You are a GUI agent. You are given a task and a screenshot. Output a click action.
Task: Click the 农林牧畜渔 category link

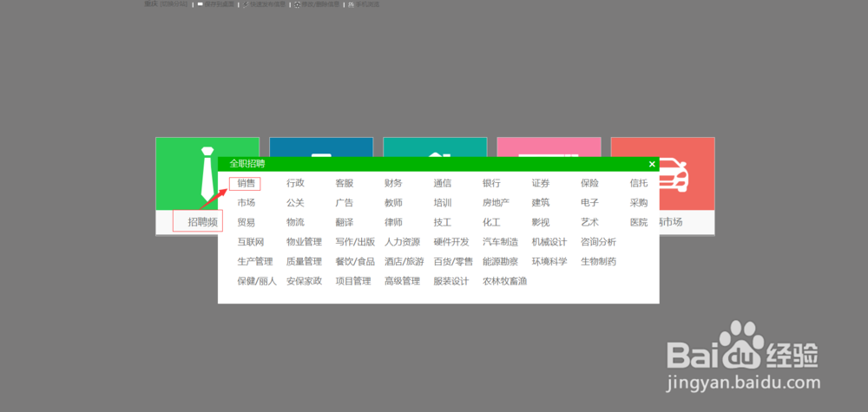tap(505, 281)
